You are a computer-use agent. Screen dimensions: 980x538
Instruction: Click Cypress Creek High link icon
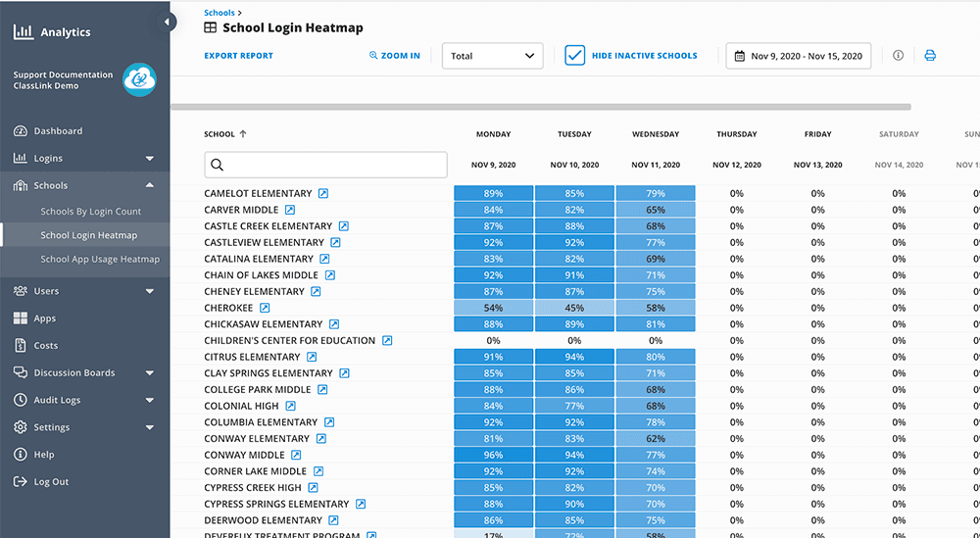(314, 487)
